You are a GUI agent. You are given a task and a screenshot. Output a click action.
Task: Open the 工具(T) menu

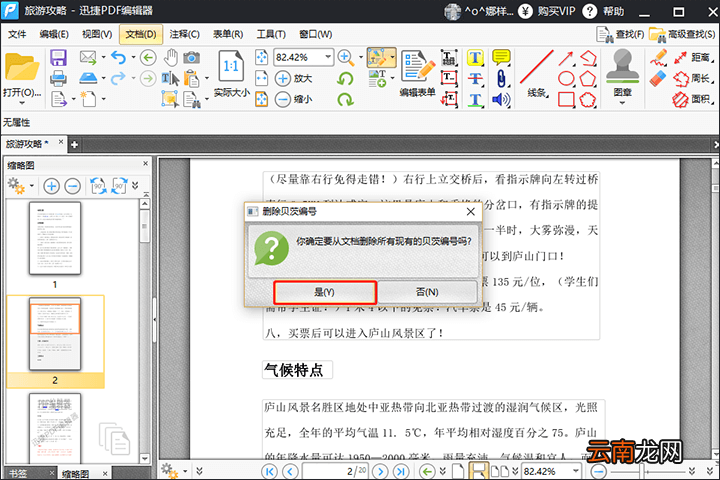[x=271, y=34]
